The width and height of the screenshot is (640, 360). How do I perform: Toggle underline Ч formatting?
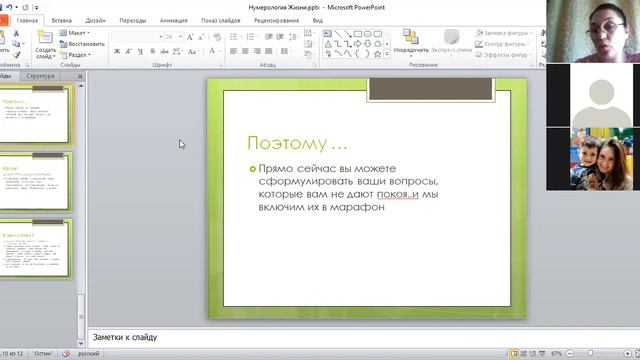click(x=140, y=51)
